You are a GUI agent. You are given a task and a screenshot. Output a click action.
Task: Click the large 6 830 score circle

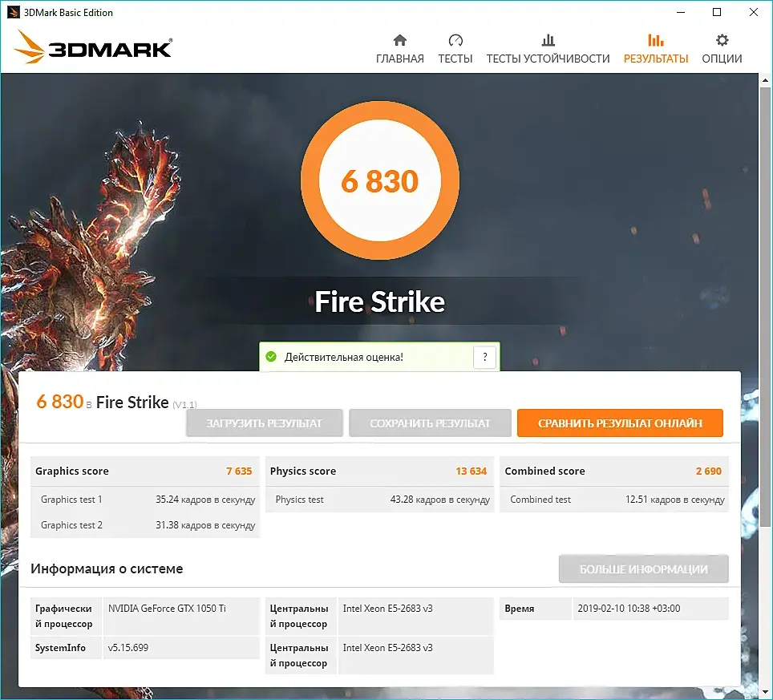point(380,180)
